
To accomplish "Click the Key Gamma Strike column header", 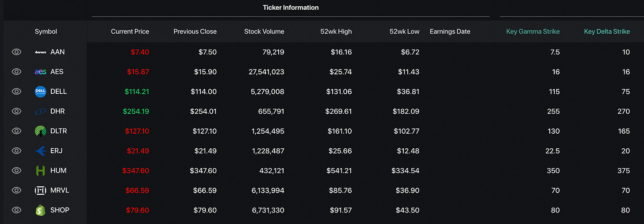I will 533,31.
